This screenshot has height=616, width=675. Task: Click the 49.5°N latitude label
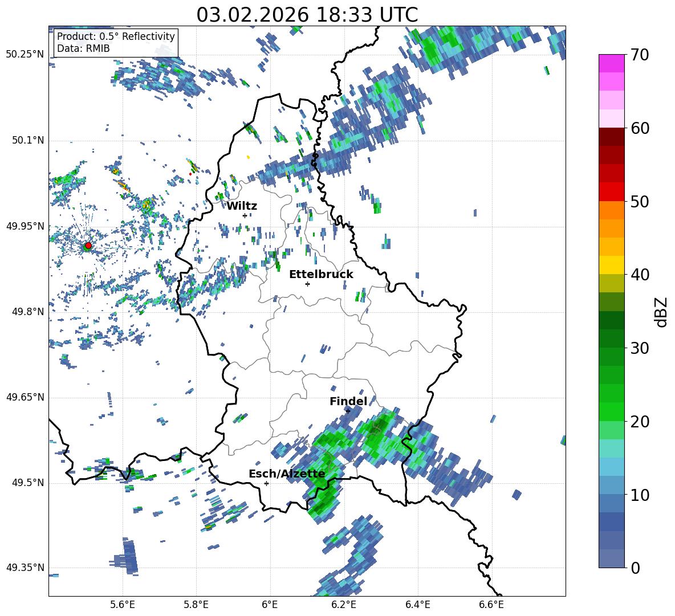coord(28,482)
